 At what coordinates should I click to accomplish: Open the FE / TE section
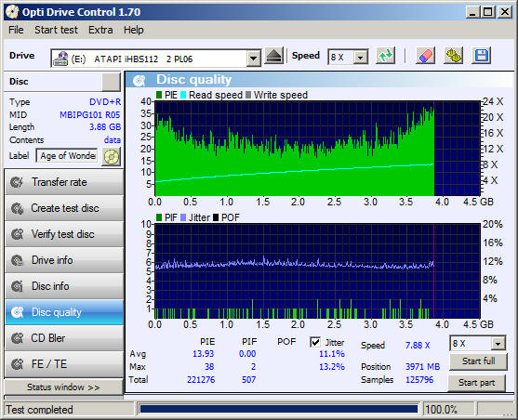(64, 364)
